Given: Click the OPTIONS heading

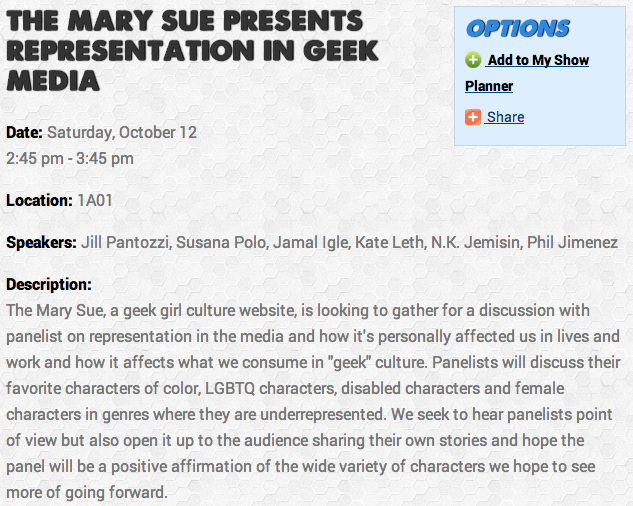Looking at the screenshot, I should click(518, 28).
